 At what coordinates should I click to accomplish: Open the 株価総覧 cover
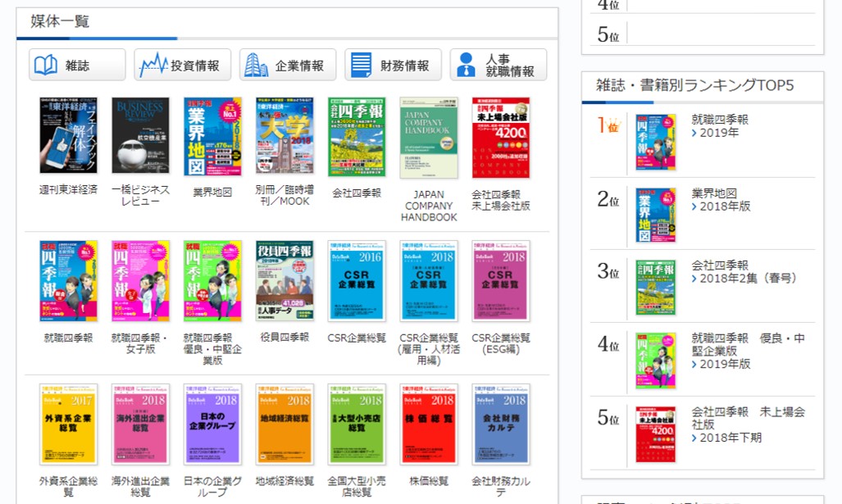coord(429,424)
